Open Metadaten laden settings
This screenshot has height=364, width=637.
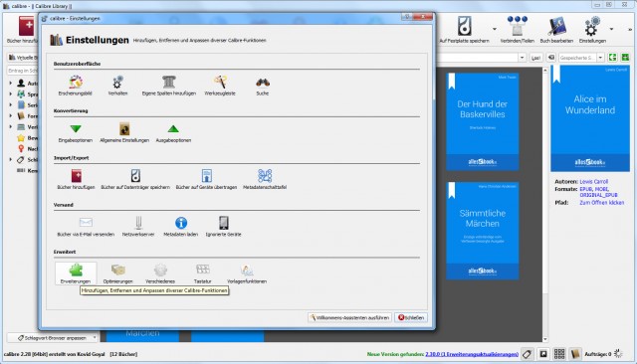[181, 227]
